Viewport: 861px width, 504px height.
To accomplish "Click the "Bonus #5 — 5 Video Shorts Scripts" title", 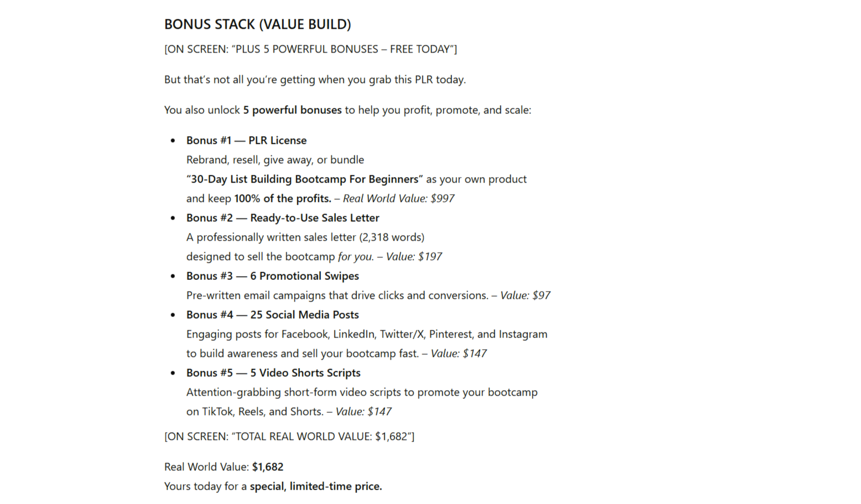I will (x=273, y=373).
